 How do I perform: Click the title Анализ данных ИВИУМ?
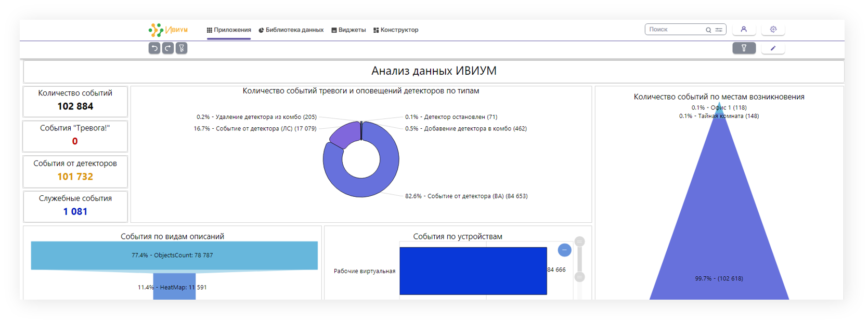click(434, 71)
